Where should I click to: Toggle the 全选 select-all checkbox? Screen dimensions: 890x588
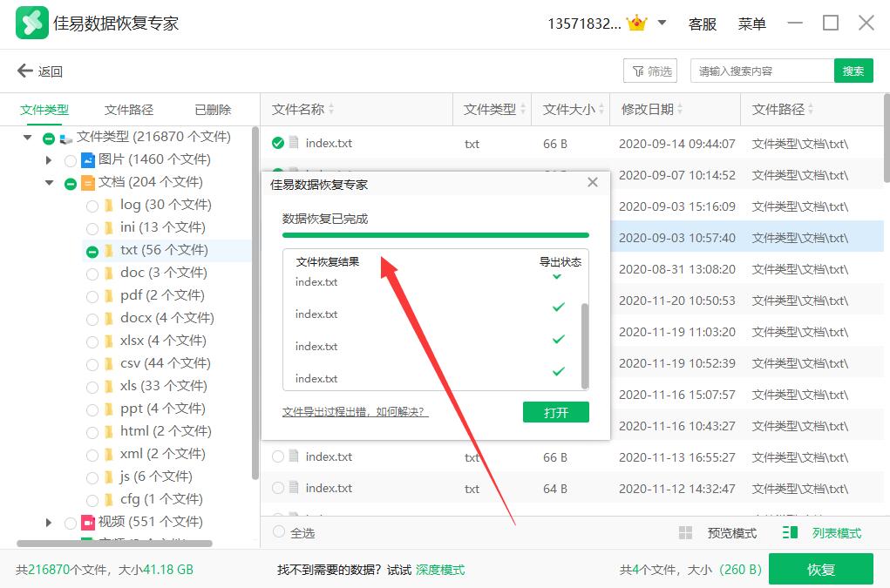[279, 531]
